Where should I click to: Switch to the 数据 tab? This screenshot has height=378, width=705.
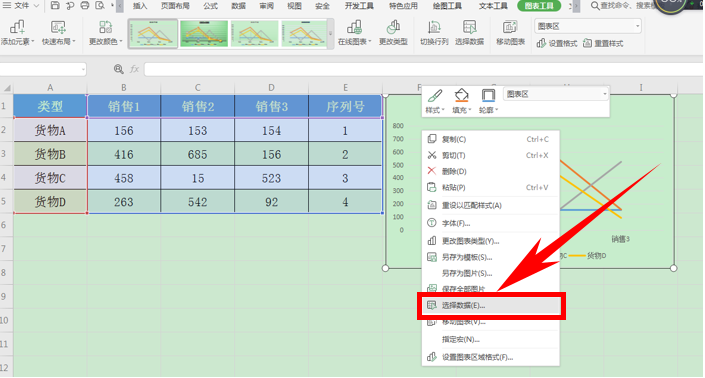coord(238,6)
